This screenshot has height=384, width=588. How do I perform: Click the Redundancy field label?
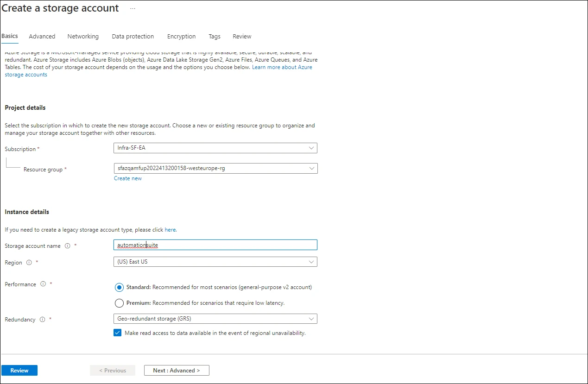pos(20,320)
